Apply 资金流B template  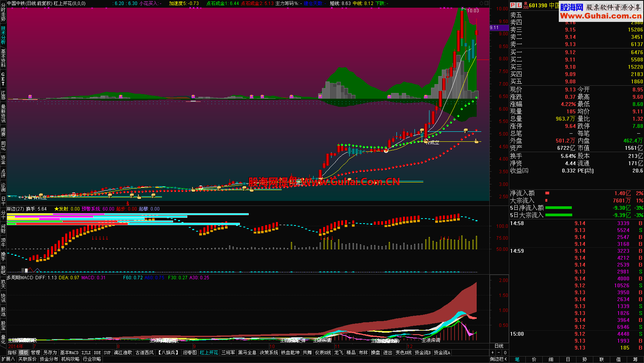coord(423,353)
